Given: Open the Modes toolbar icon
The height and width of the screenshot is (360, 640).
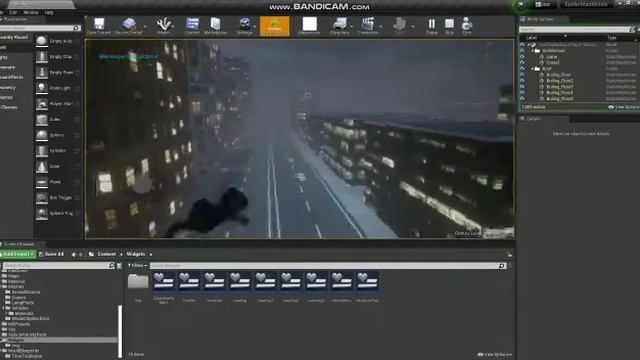Looking at the screenshot, I should pyautogui.click(x=163, y=26).
